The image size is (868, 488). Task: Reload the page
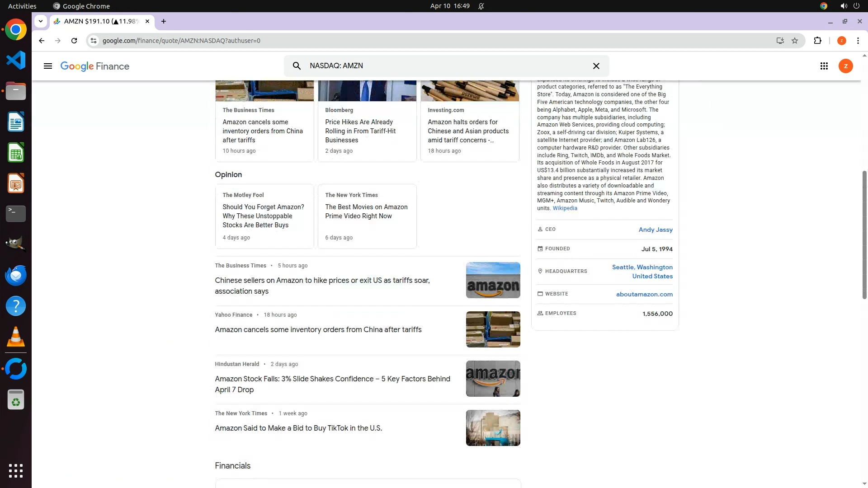pos(74,41)
